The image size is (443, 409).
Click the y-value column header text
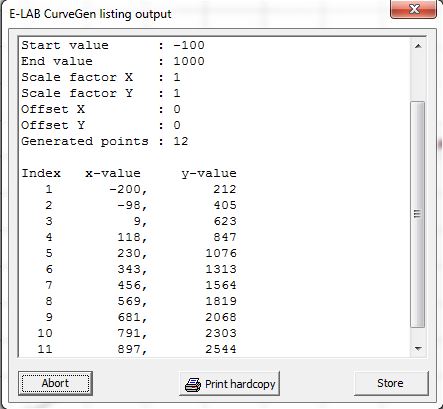tap(209, 174)
